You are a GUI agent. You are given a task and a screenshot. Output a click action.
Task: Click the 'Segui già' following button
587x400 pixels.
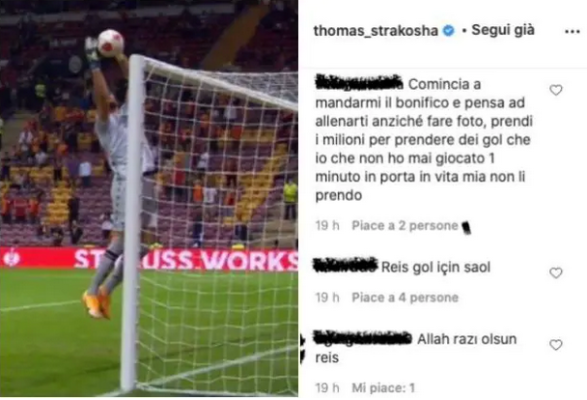503,30
